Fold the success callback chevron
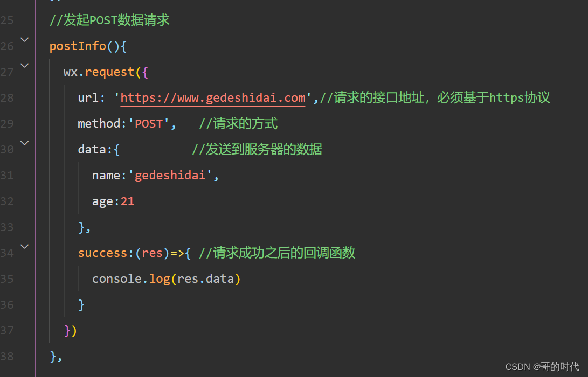 coord(24,247)
